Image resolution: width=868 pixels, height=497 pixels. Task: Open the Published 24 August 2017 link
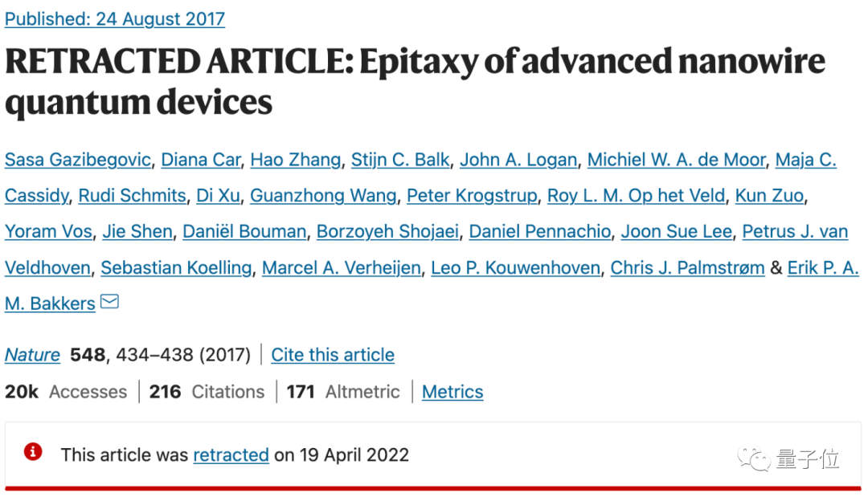click(x=115, y=19)
